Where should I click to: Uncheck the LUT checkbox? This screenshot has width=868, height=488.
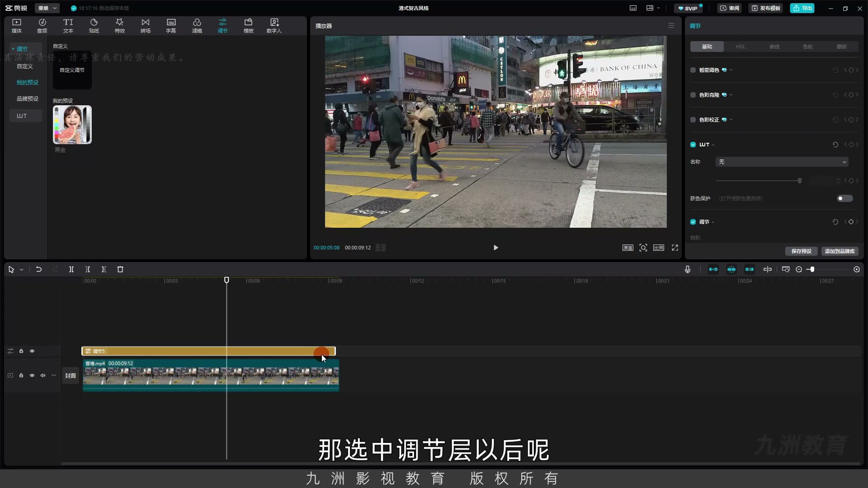point(693,145)
